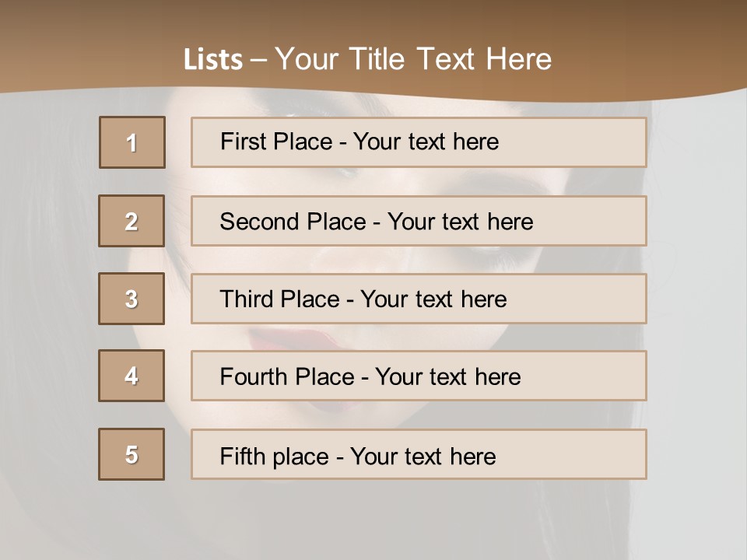Viewport: 747px width, 560px height.
Task: Click the digit 3 inside its square
Action: (x=132, y=299)
